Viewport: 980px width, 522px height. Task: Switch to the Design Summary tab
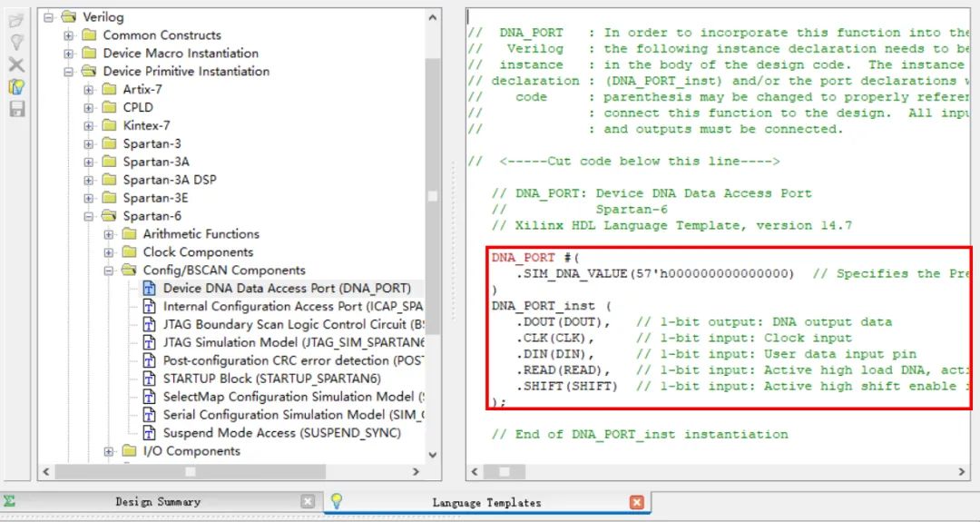(158, 501)
